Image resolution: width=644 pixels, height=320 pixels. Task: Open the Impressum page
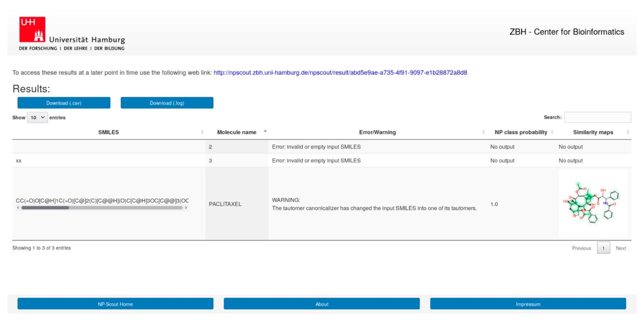pos(528,304)
